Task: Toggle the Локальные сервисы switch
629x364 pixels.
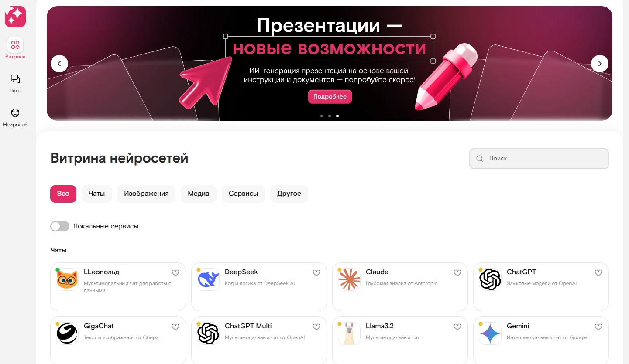Action: tap(60, 226)
